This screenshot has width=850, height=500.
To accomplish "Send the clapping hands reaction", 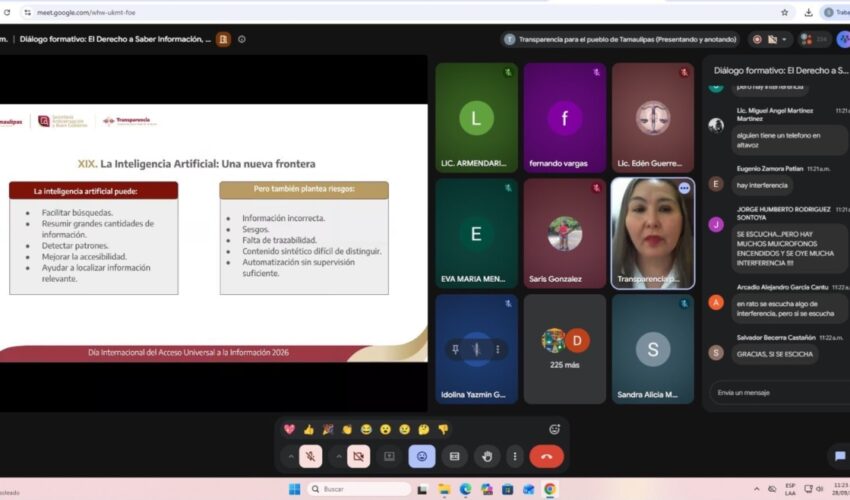I will 347,430.
